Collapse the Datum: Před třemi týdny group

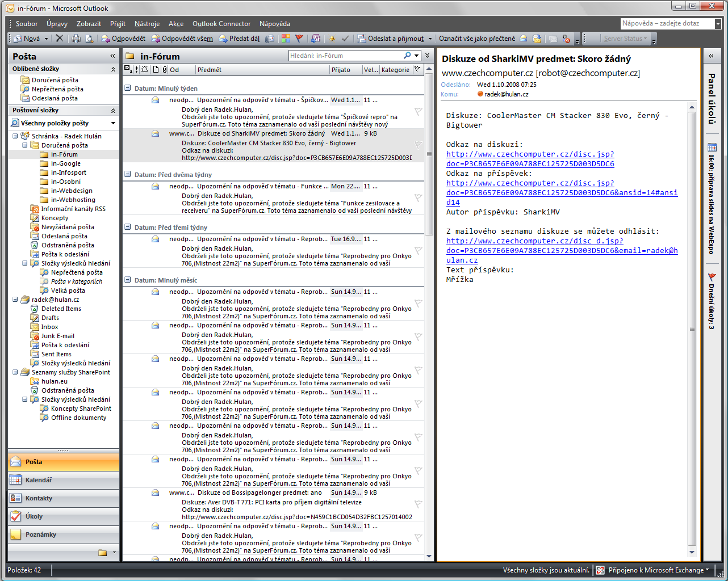(x=128, y=227)
